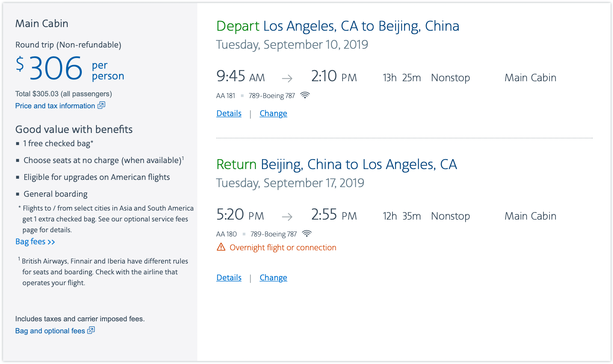
Task: Open the Price and tax information link
Action: point(55,106)
